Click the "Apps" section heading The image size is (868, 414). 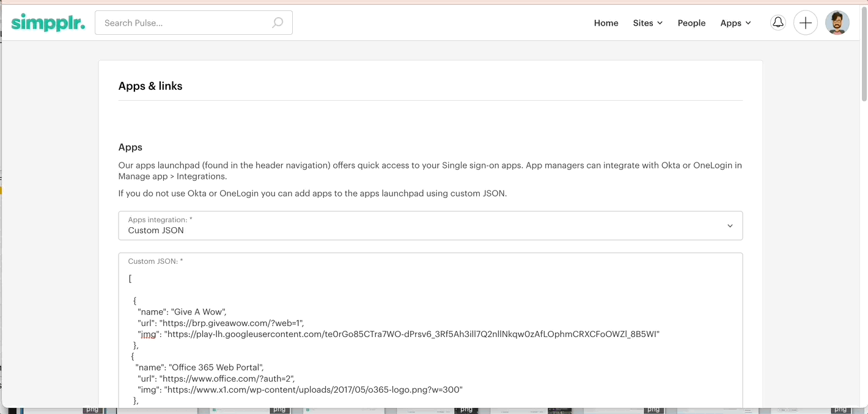130,147
